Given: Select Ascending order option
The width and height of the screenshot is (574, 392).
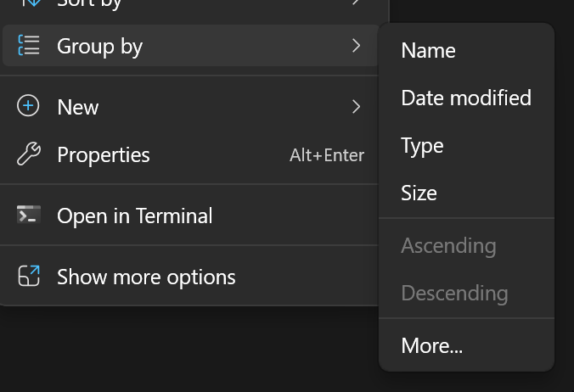Looking at the screenshot, I should (447, 246).
